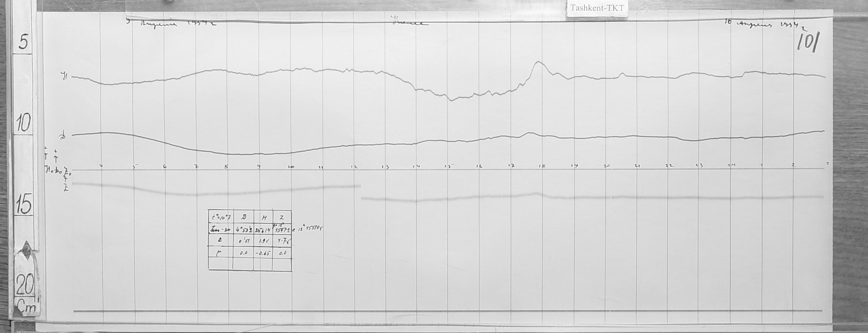Image resolution: width=868 pixels, height=333 pixels.
Task: Click the hour 12 timeline marker
Action: pyautogui.click(x=355, y=167)
